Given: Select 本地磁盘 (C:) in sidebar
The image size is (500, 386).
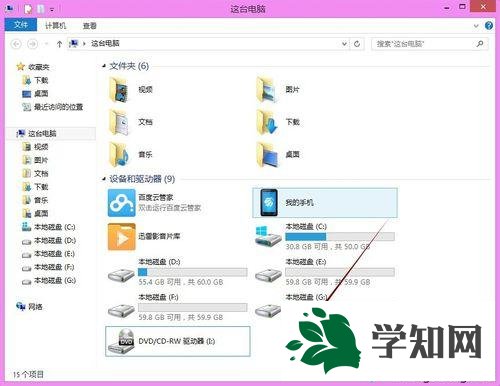Looking at the screenshot, I should pos(55,227).
